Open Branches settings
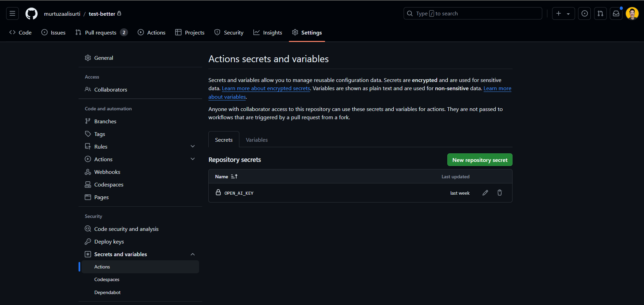The width and height of the screenshot is (644, 305). point(140,121)
